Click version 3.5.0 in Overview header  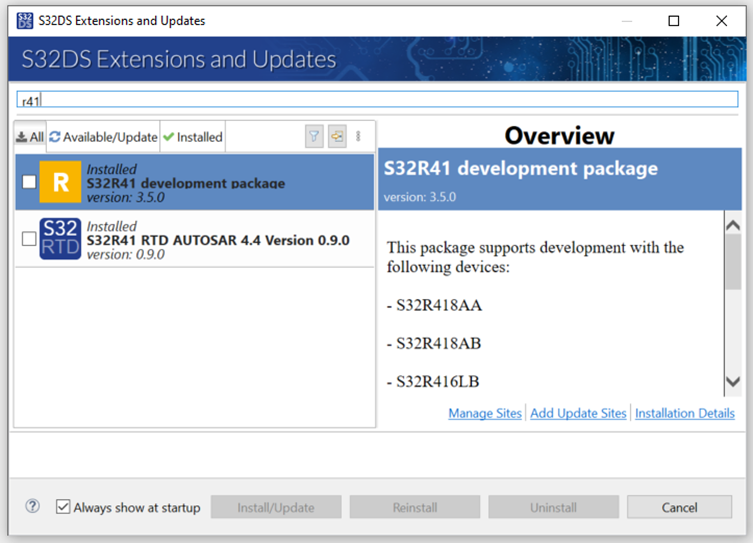[420, 197]
